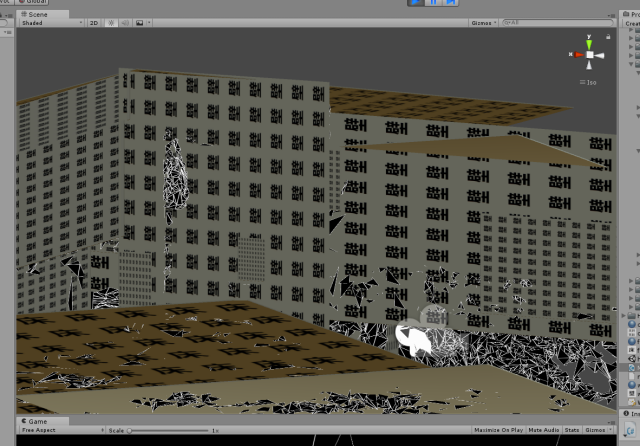Open the Free Aspect dropdown
Viewport: 640px width, 446px height.
pyautogui.click(x=62, y=430)
